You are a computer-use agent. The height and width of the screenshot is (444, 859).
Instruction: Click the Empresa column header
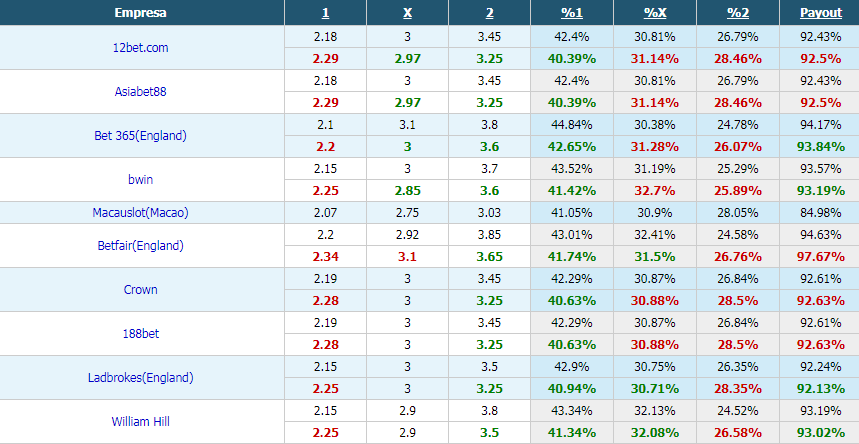point(140,13)
